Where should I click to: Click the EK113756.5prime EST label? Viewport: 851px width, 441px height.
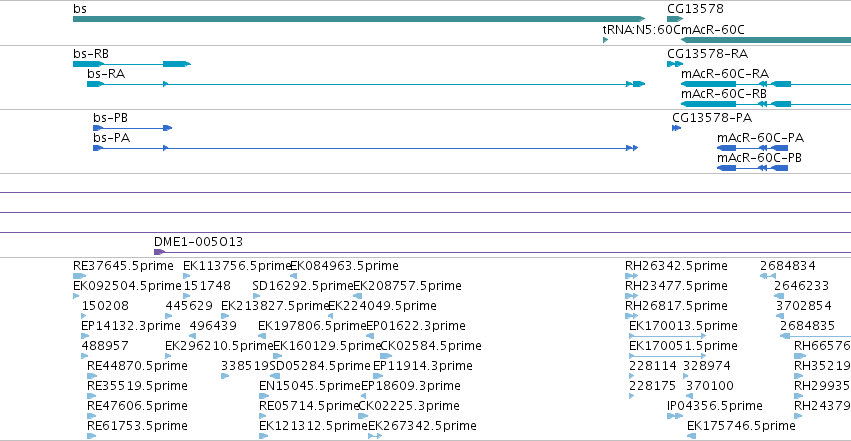pos(238,266)
